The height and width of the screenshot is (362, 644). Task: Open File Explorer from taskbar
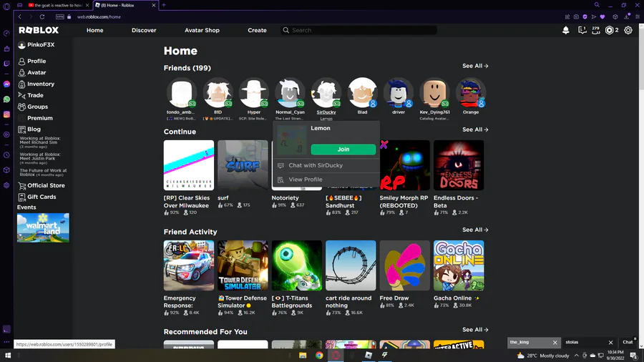point(303,356)
